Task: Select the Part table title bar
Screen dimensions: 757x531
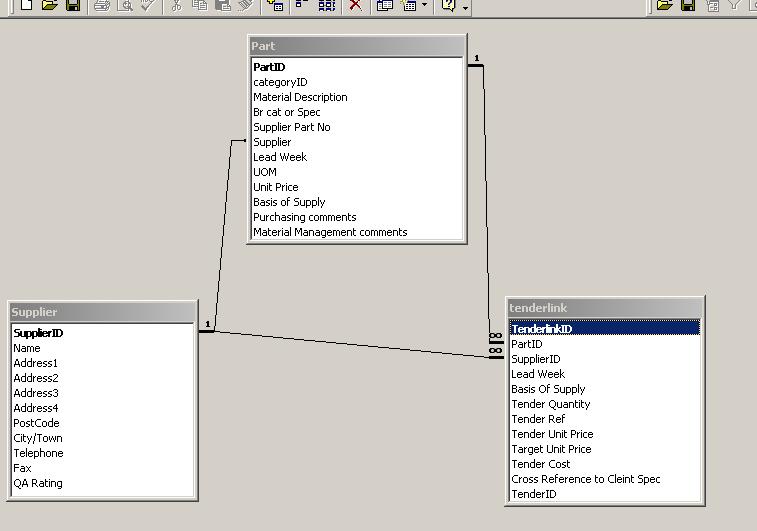Action: [x=357, y=46]
